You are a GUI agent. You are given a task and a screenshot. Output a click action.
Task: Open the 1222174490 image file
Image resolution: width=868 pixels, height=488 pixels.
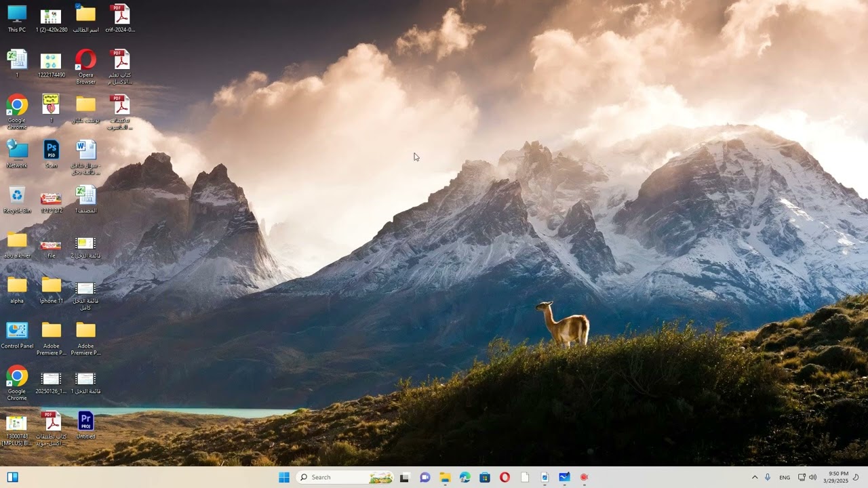coord(52,64)
